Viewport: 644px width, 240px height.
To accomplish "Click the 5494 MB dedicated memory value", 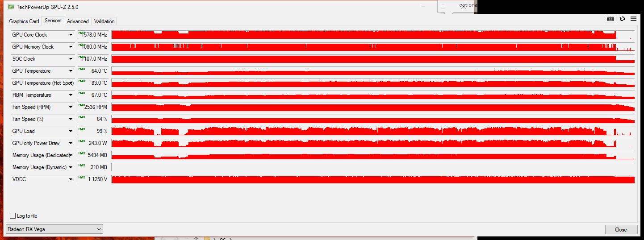I will pos(93,155).
